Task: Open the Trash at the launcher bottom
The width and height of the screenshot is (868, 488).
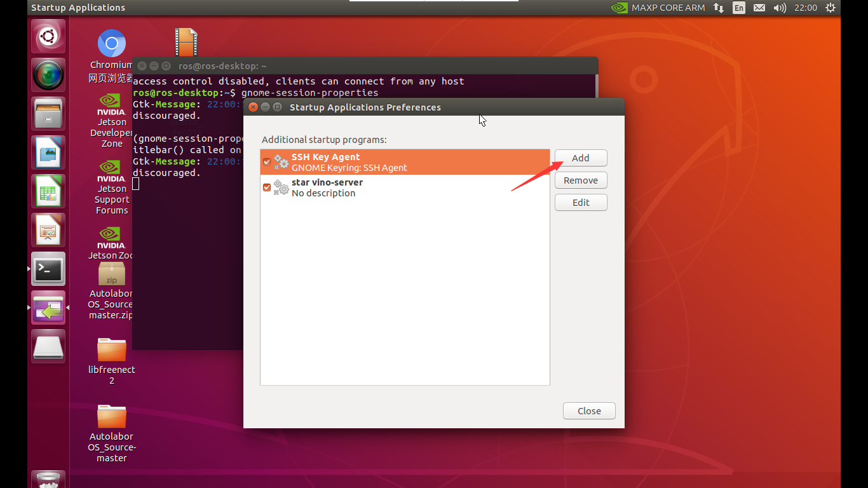Action: (x=48, y=480)
